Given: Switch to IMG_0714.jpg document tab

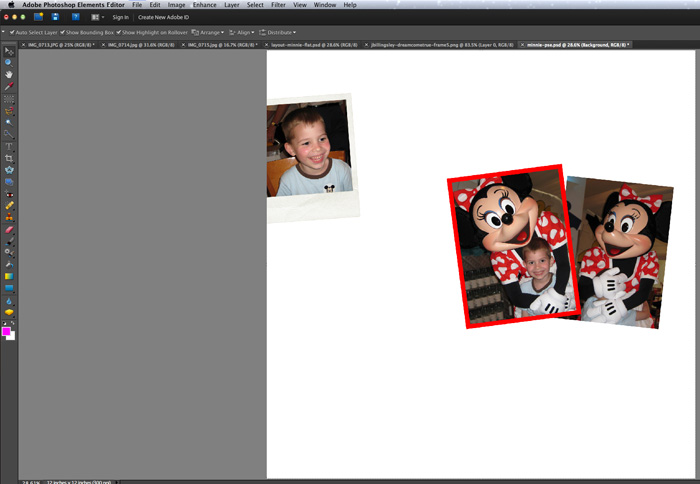Looking at the screenshot, I should 141,45.
